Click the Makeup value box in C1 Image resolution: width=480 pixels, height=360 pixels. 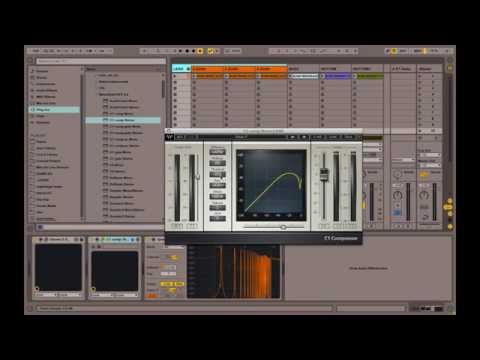pos(217,163)
